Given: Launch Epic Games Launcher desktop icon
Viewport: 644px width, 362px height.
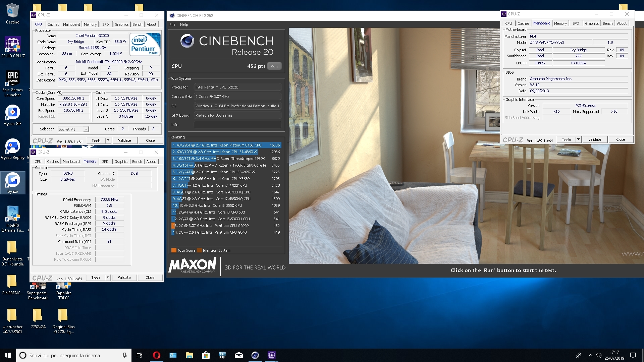Looking at the screenshot, I should 12,84.
